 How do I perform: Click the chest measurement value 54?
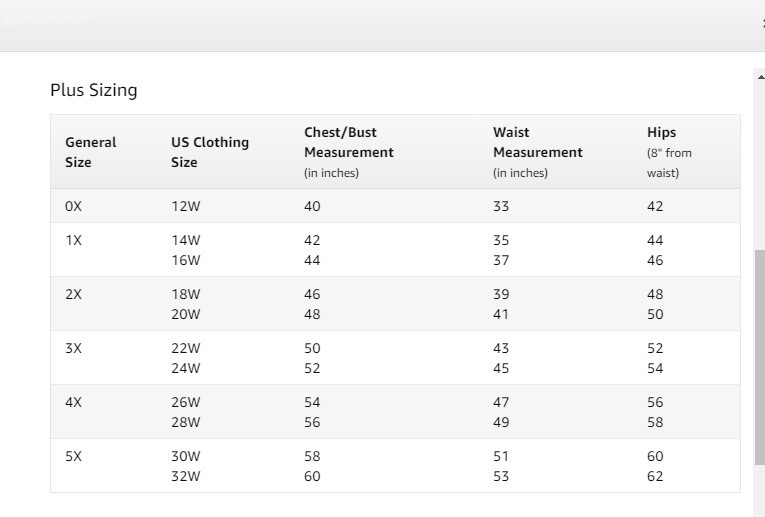312,402
